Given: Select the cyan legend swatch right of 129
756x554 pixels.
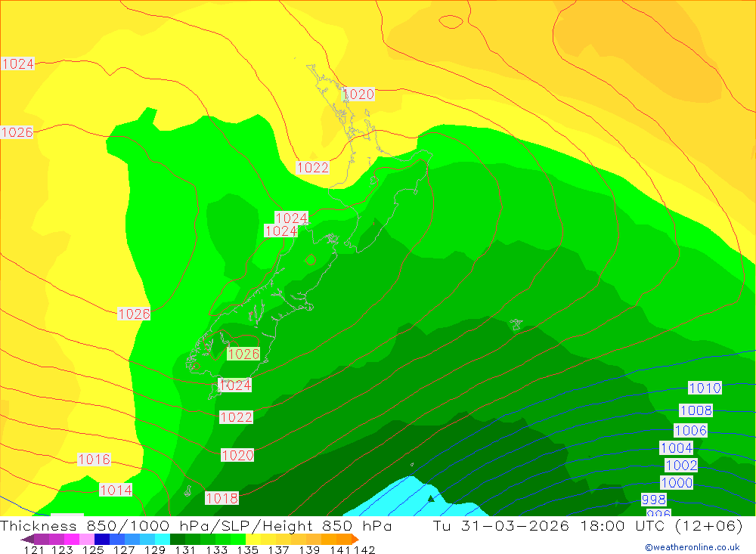Looking at the screenshot, I should 163,539.
